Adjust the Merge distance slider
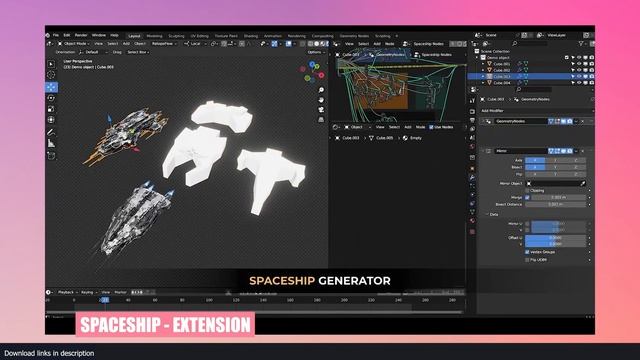The height and width of the screenshot is (360, 640). click(558, 198)
